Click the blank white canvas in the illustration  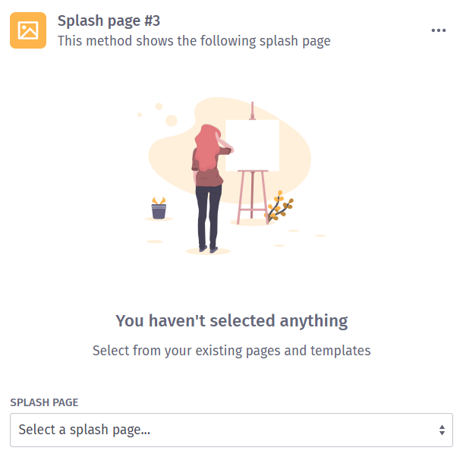(x=253, y=145)
